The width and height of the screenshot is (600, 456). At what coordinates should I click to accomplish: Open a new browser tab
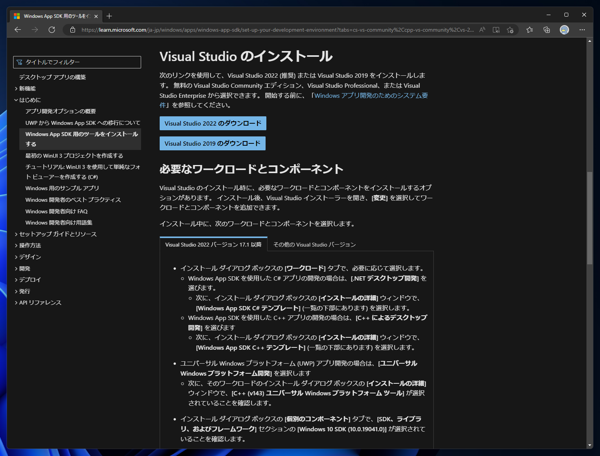point(109,16)
